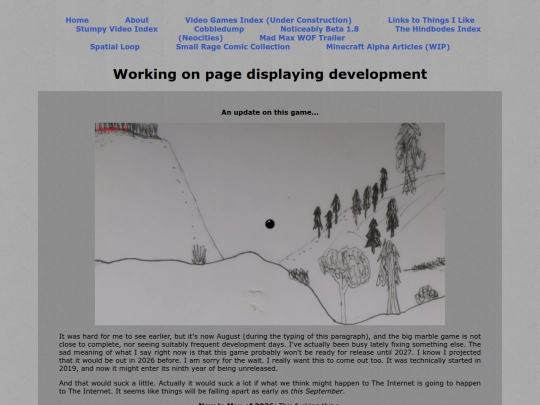Image resolution: width=540 pixels, height=405 pixels.
Task: Go to the Spatial Loop page
Action: click(115, 47)
